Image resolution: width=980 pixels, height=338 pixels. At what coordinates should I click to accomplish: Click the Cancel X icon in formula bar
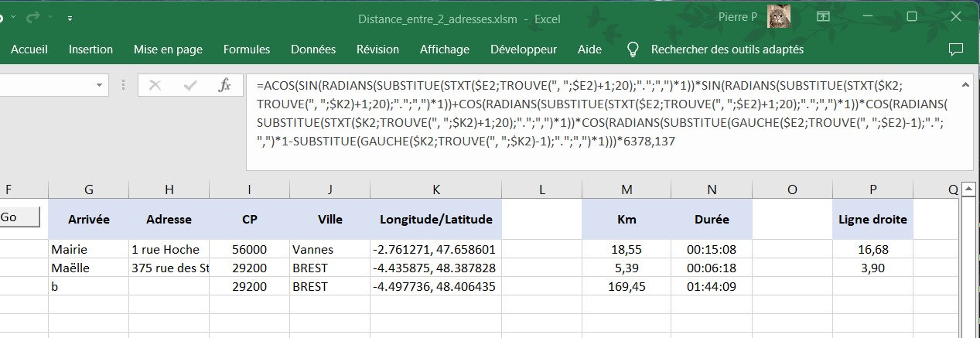[x=155, y=85]
